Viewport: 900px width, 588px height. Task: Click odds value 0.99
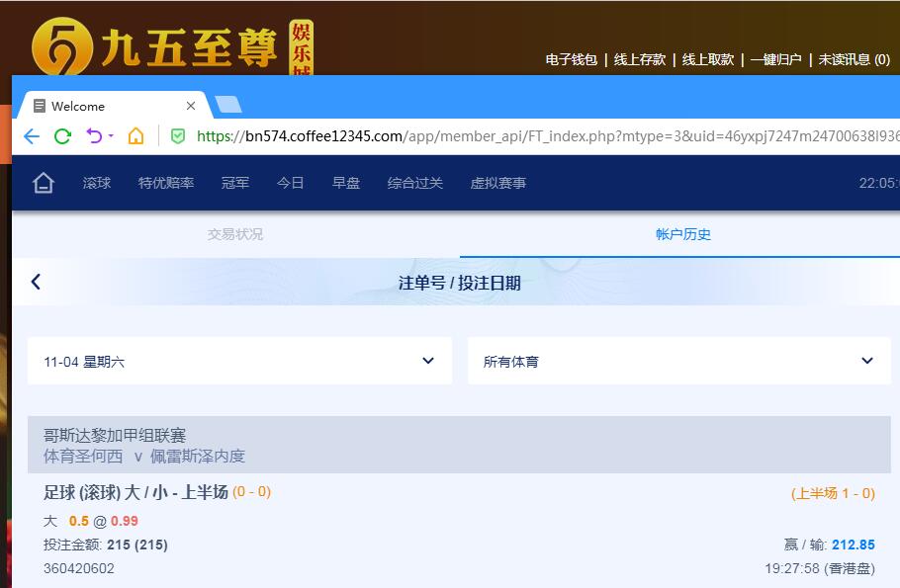pos(125,521)
